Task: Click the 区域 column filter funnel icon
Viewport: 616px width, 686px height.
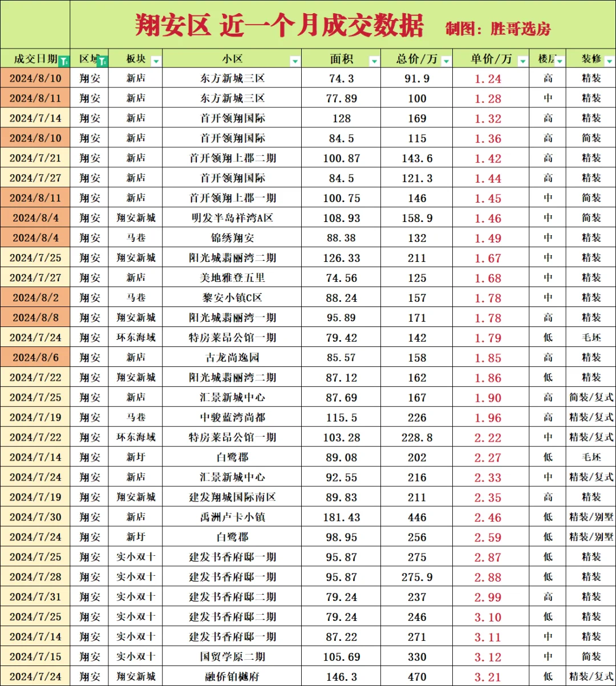Action: [101, 59]
